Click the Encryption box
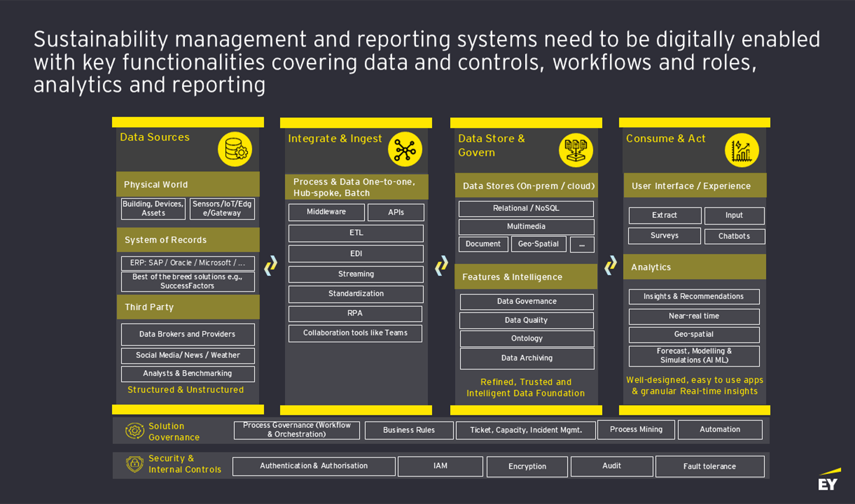The height and width of the screenshot is (504, 855). (x=527, y=466)
